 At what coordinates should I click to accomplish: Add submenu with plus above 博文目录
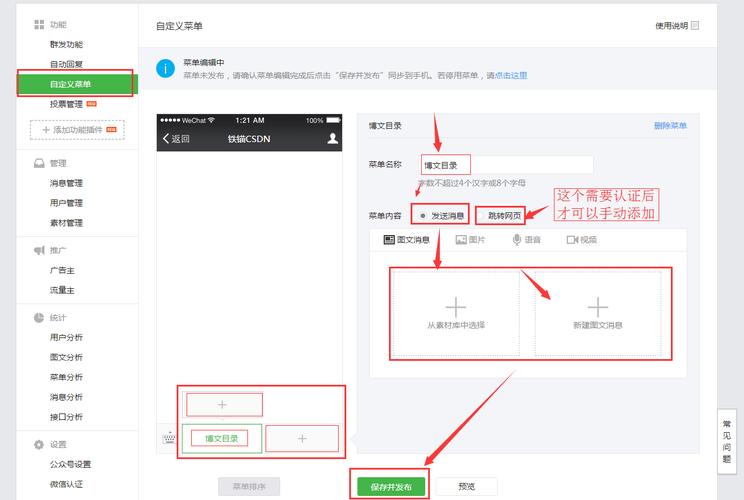tap(222, 405)
